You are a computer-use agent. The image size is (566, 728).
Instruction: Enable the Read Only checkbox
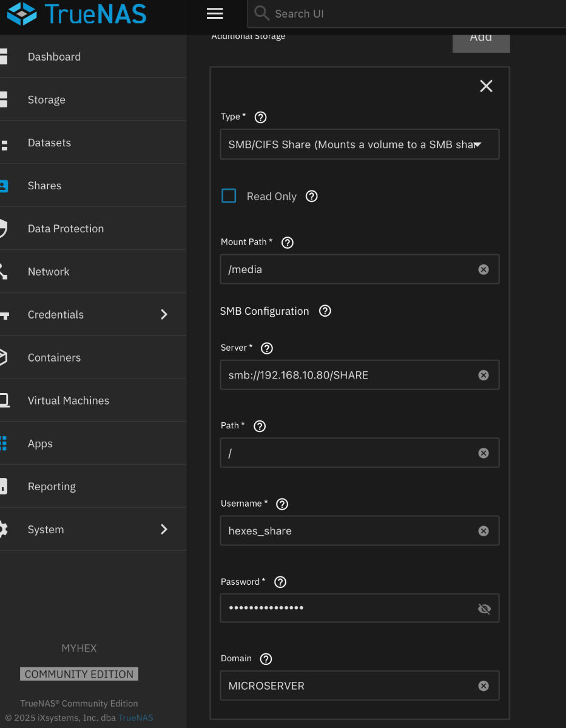[229, 196]
